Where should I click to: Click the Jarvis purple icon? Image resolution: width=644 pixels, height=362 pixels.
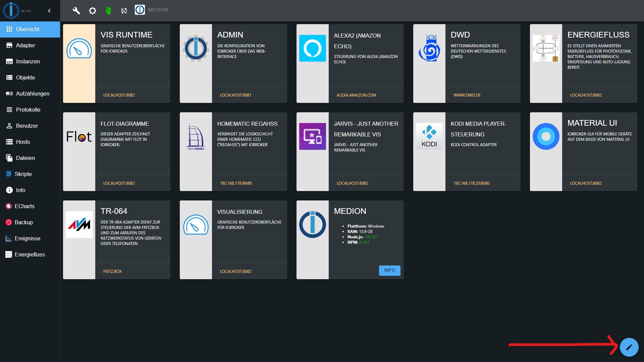click(312, 136)
